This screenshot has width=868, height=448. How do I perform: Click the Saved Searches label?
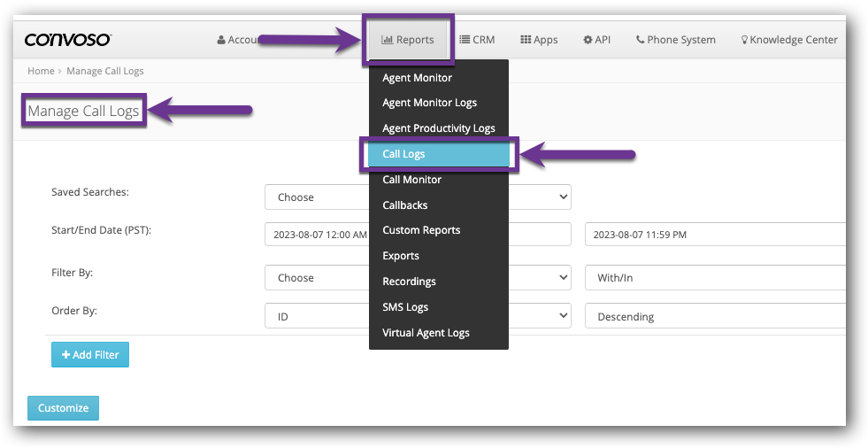click(90, 192)
